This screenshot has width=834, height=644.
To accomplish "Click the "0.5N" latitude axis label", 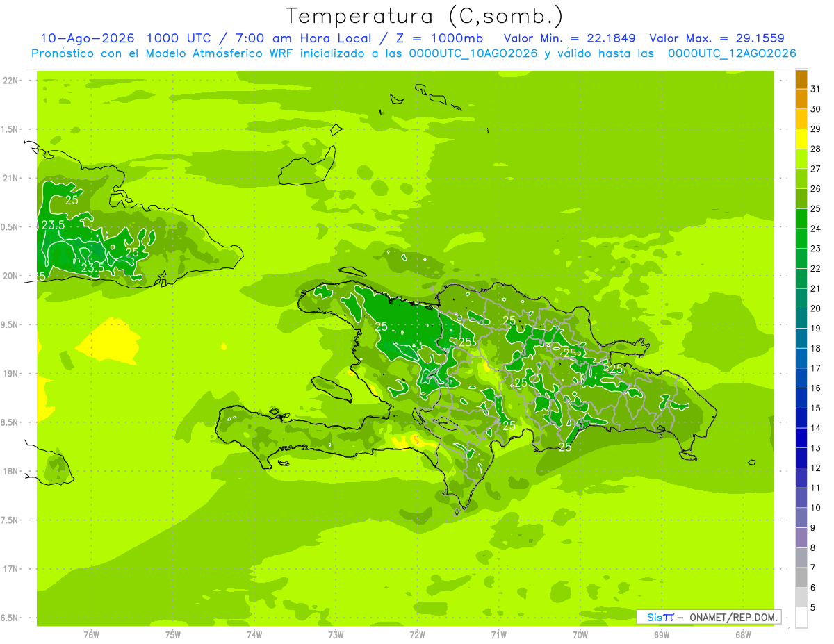I will (x=10, y=227).
